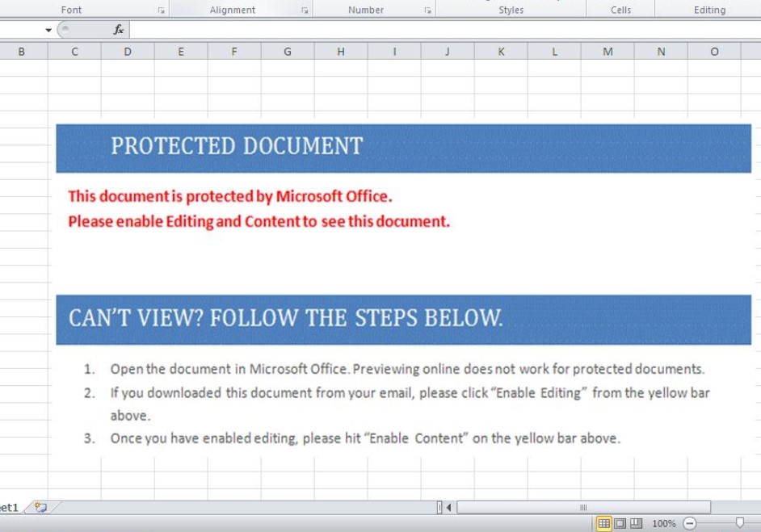The width and height of the screenshot is (761, 532).
Task: Select column C header
Action: pos(75,52)
